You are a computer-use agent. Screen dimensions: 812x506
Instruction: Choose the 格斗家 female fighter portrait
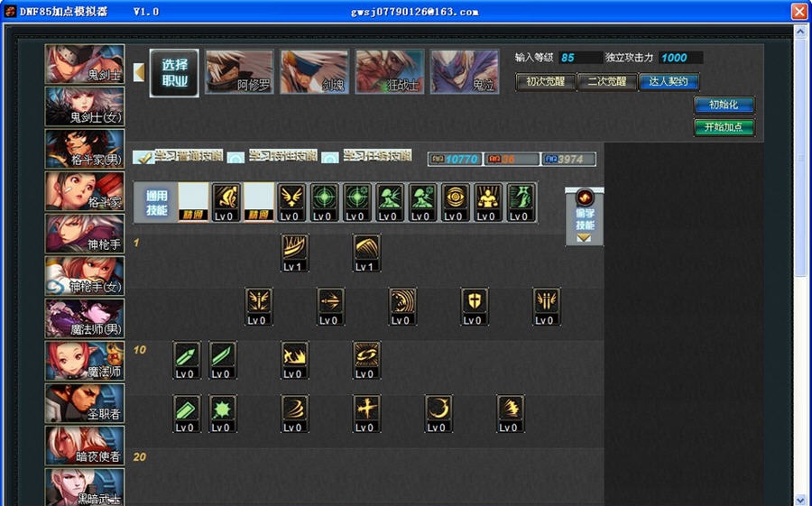click(85, 191)
